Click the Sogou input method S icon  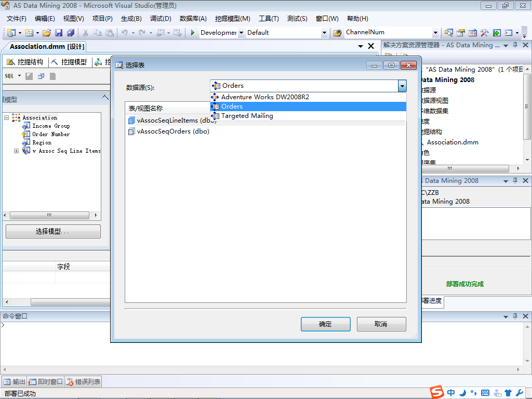click(x=437, y=392)
